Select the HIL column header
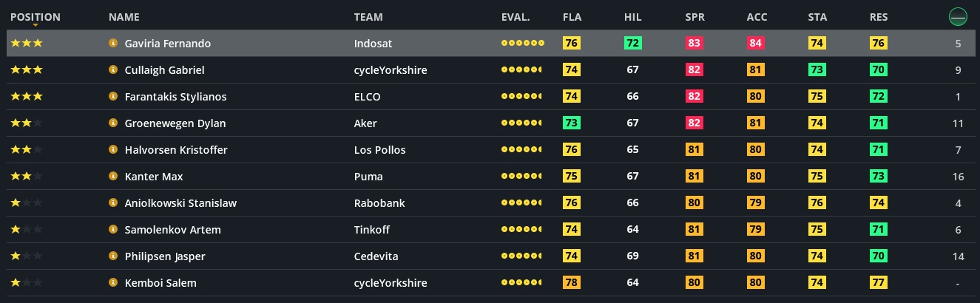Image resolution: width=980 pixels, height=303 pixels. tap(632, 17)
